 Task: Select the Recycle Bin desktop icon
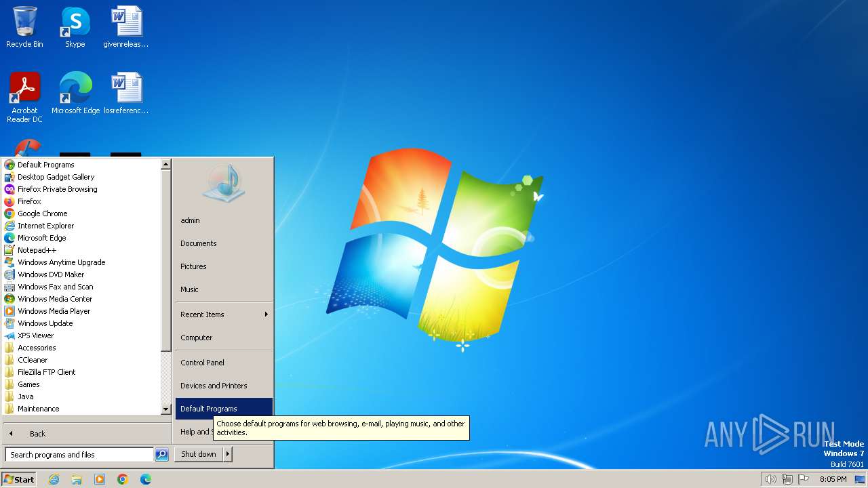[24, 27]
